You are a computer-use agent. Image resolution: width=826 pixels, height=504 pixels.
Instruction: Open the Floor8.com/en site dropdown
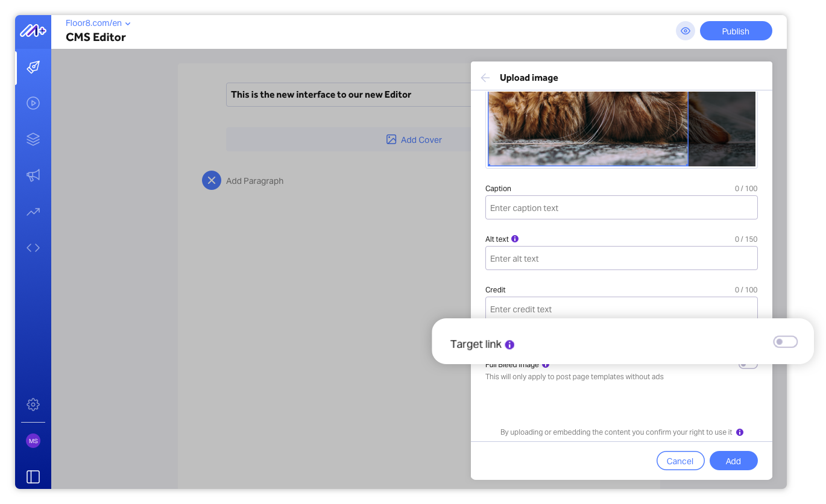98,24
